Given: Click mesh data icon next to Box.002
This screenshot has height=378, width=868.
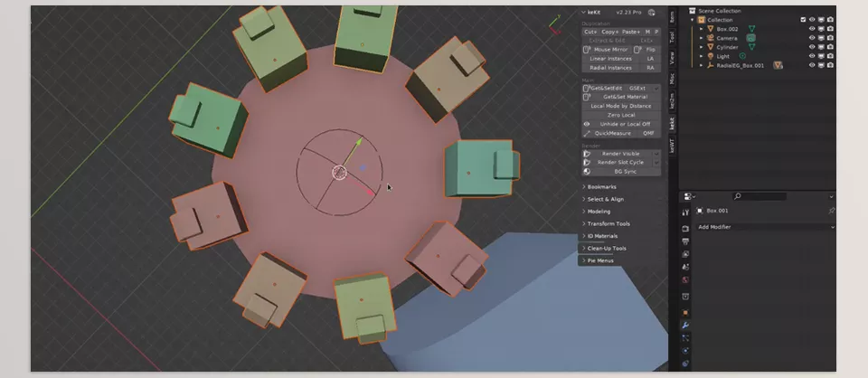Looking at the screenshot, I should point(751,29).
